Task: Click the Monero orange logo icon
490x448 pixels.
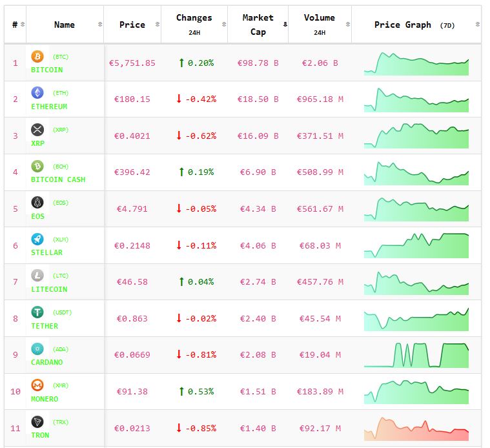Action: click(x=37, y=385)
